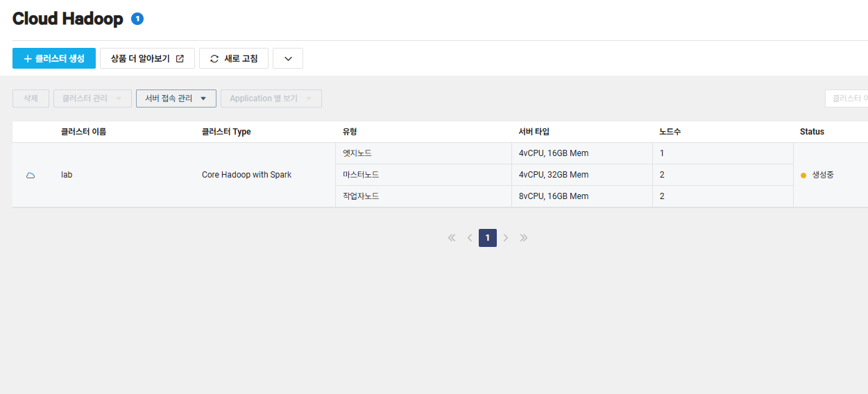Open the 클러스터 관리 dropdown
The image size is (868, 394).
(92, 98)
